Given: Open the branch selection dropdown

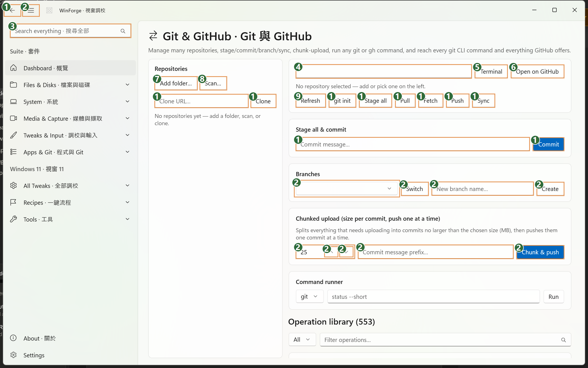Looking at the screenshot, I should [x=347, y=188].
